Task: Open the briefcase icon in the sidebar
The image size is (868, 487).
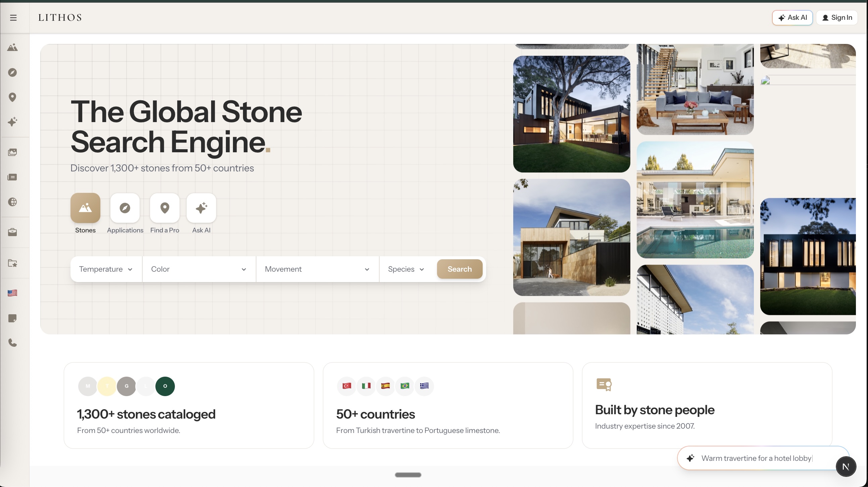Action: [x=12, y=232]
